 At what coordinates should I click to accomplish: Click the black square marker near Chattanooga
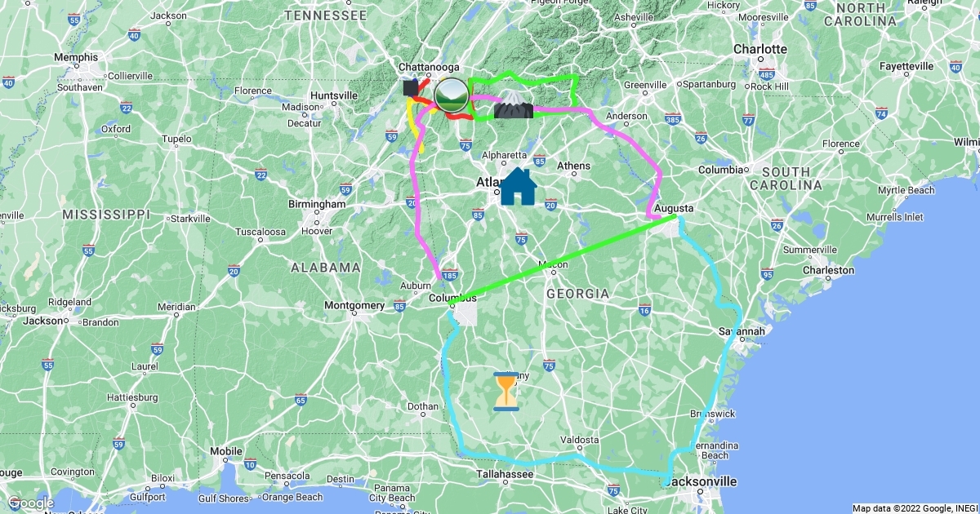point(411,86)
